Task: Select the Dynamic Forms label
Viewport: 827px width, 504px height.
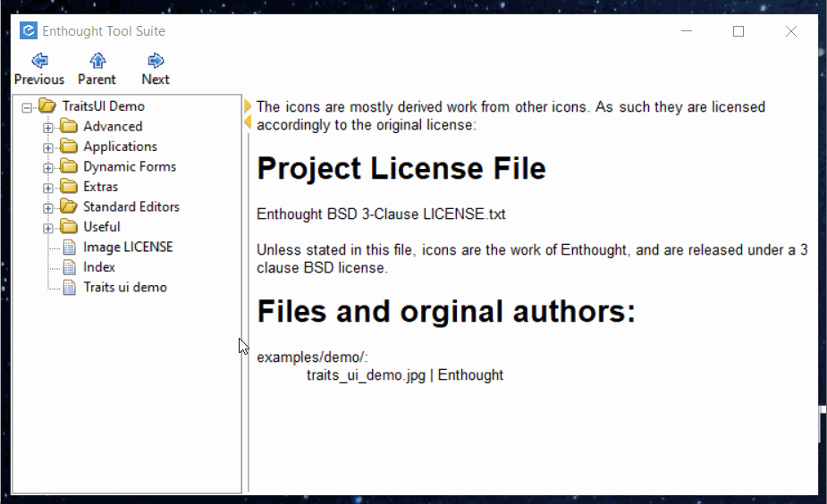Action: 130,166
